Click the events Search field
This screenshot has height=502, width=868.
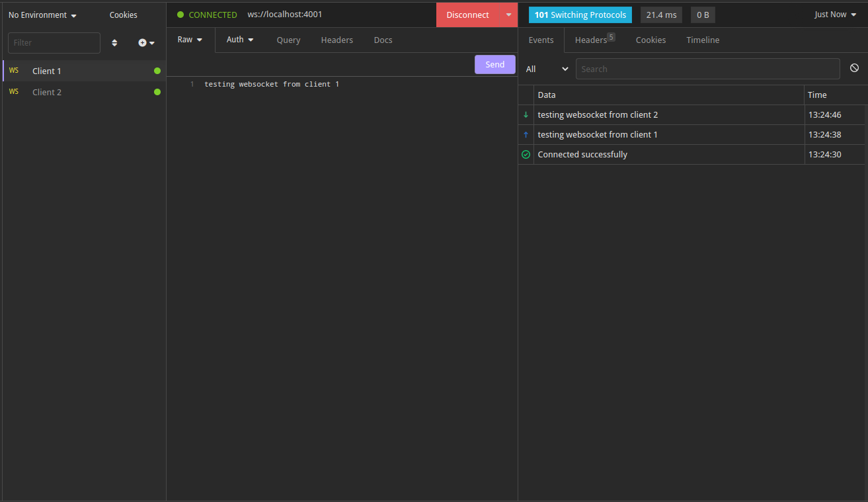pyautogui.click(x=707, y=68)
